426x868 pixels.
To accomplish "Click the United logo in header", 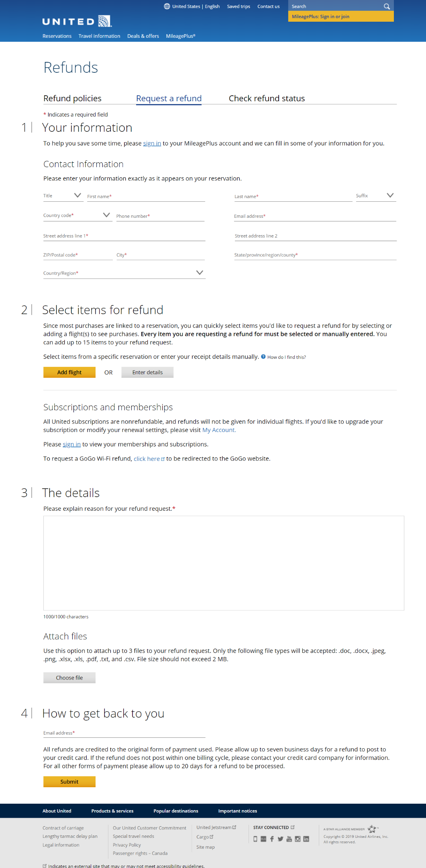I will pyautogui.click(x=77, y=21).
